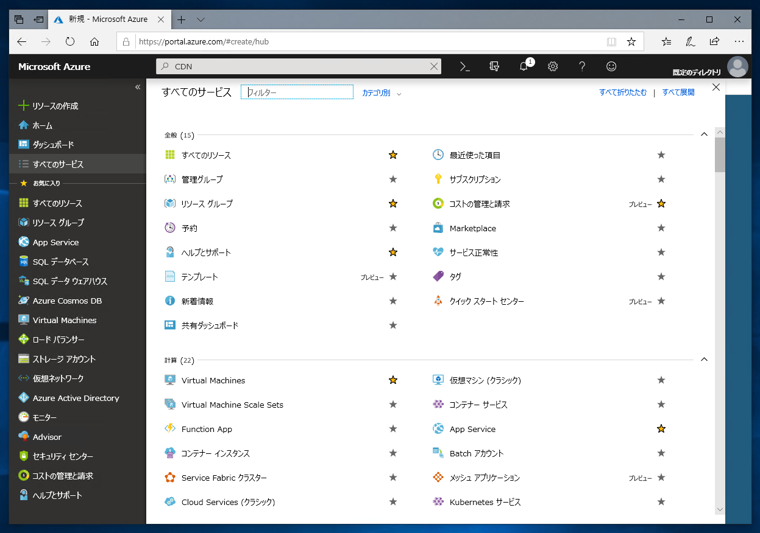Open the directory and subscription filter icon
Screen dimensions: 760x533
[494, 66]
